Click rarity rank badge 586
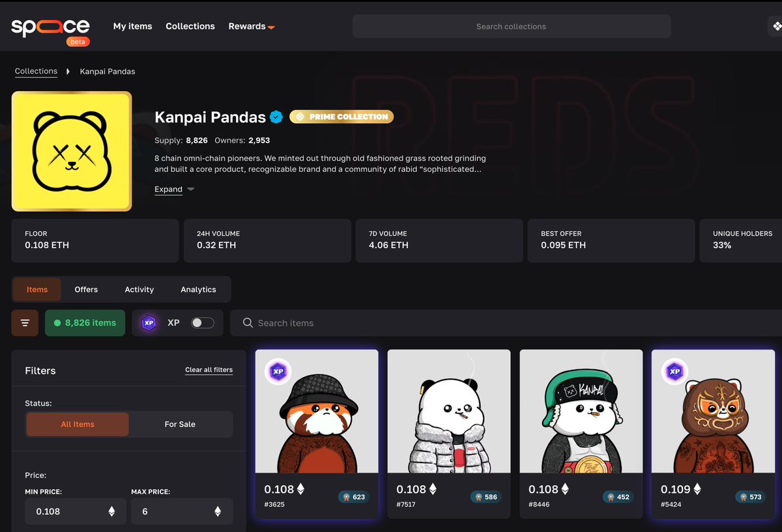782x532 pixels. tap(485, 497)
